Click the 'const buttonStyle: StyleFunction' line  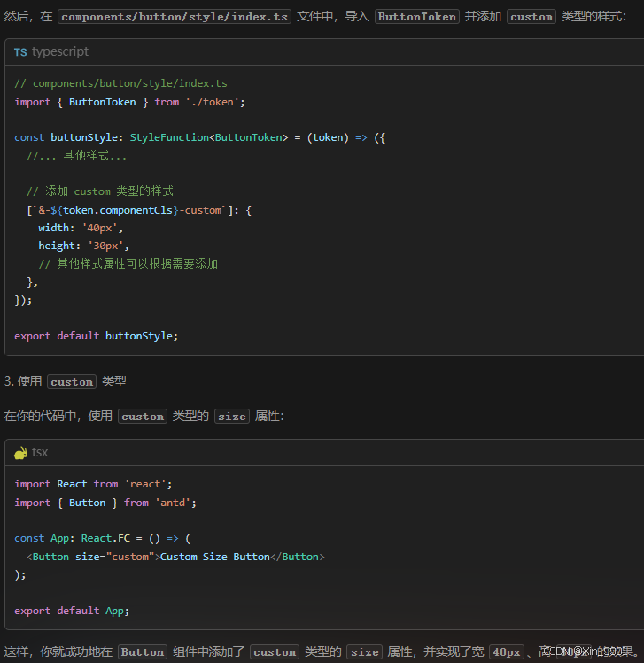click(x=200, y=137)
